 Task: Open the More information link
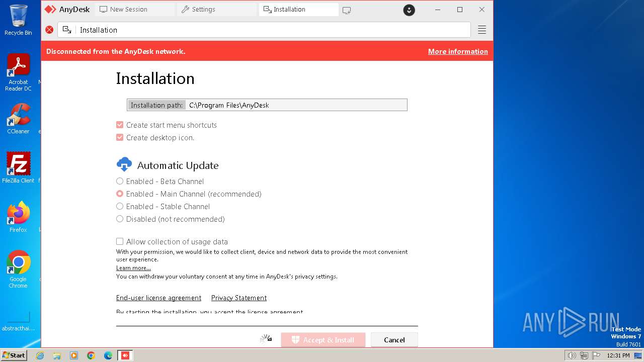pos(458,51)
